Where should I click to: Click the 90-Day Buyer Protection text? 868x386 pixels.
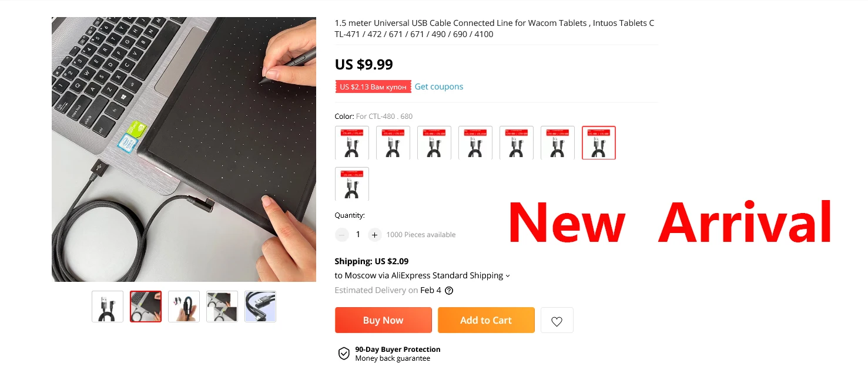pos(398,350)
